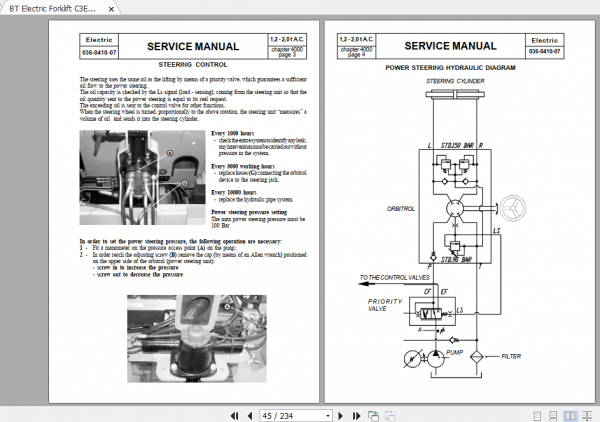Click the ORBITROL label in the diagram
Screen dimensions: 600x422
[401, 209]
